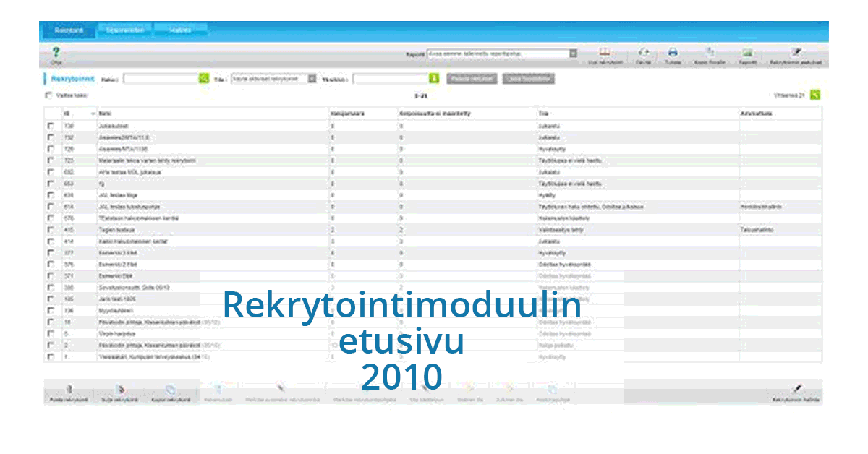Click the Uusi rekrytointi toolbar icon
This screenshot has width=868, height=454.
pos(606,53)
